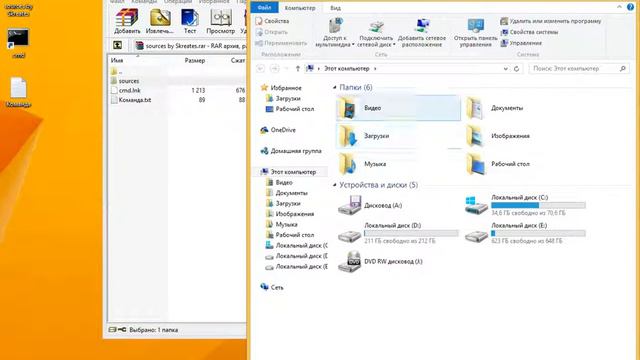Image resolution: width=640 pixels, height=360 pixels.
Task: Click WinRAR Add (Добавить) toolbar icon
Action: (127, 21)
